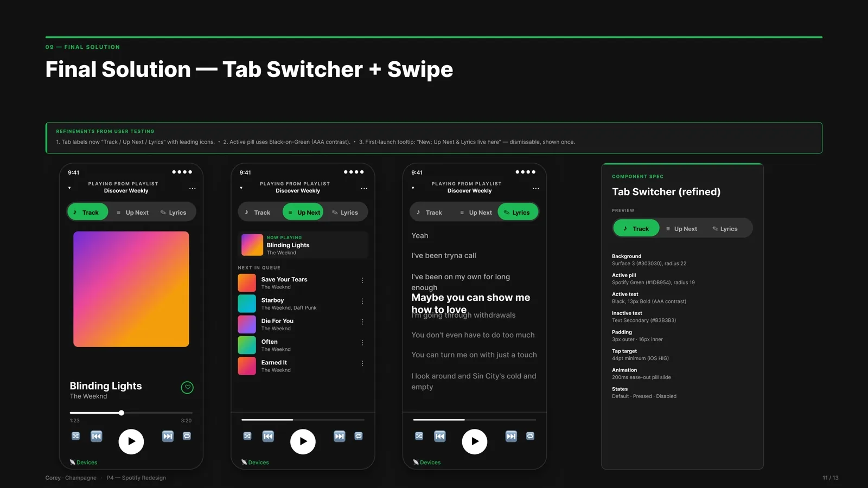868x488 pixels.
Task: Collapse the player in the Track-view phone
Action: [x=69, y=188]
